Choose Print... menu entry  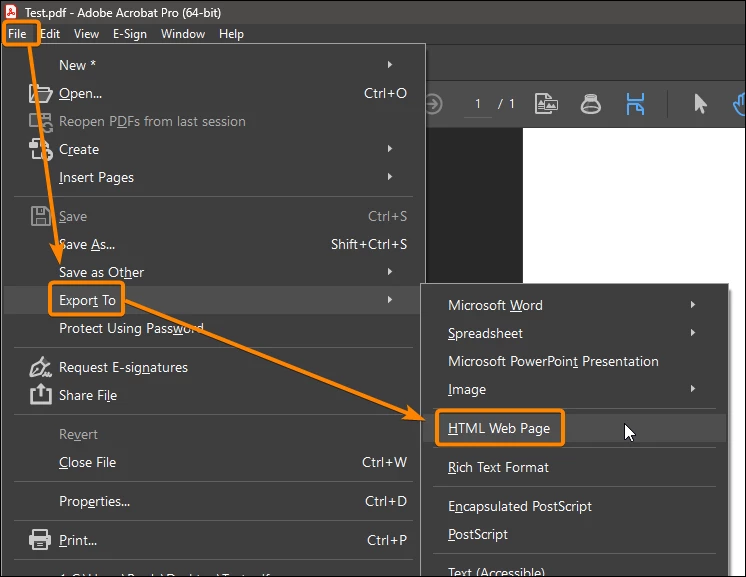pyautogui.click(x=214, y=540)
